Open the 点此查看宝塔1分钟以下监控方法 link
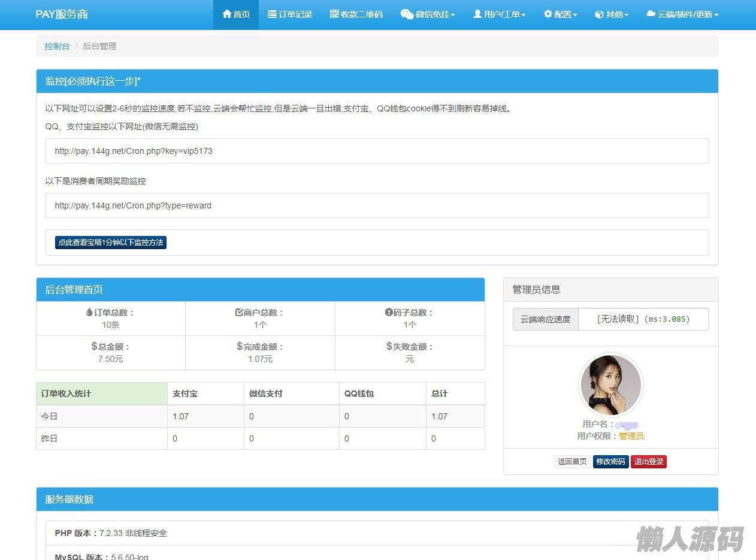 pos(110,243)
